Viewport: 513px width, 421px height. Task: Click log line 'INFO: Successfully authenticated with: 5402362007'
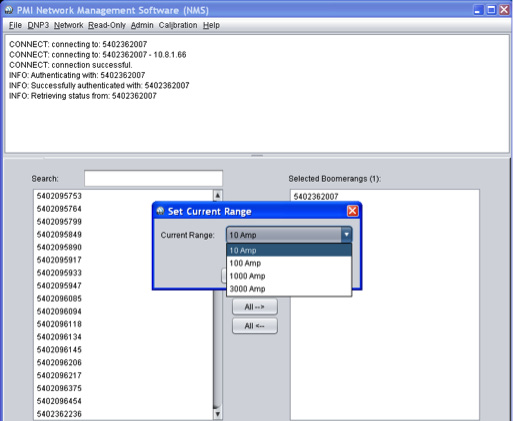click(99, 86)
